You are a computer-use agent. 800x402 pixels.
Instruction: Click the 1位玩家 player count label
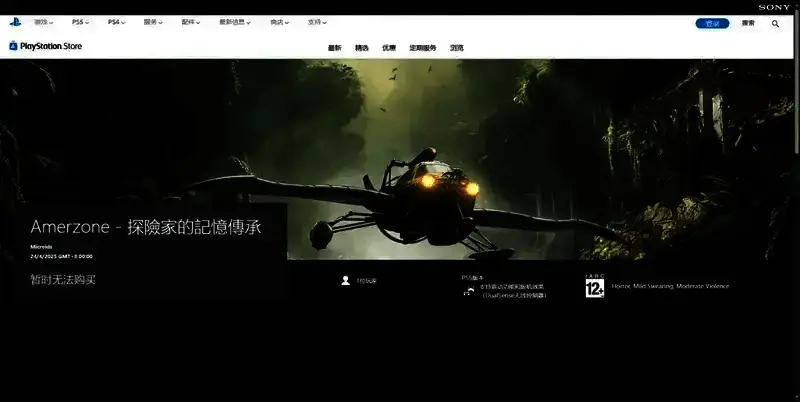(366, 281)
